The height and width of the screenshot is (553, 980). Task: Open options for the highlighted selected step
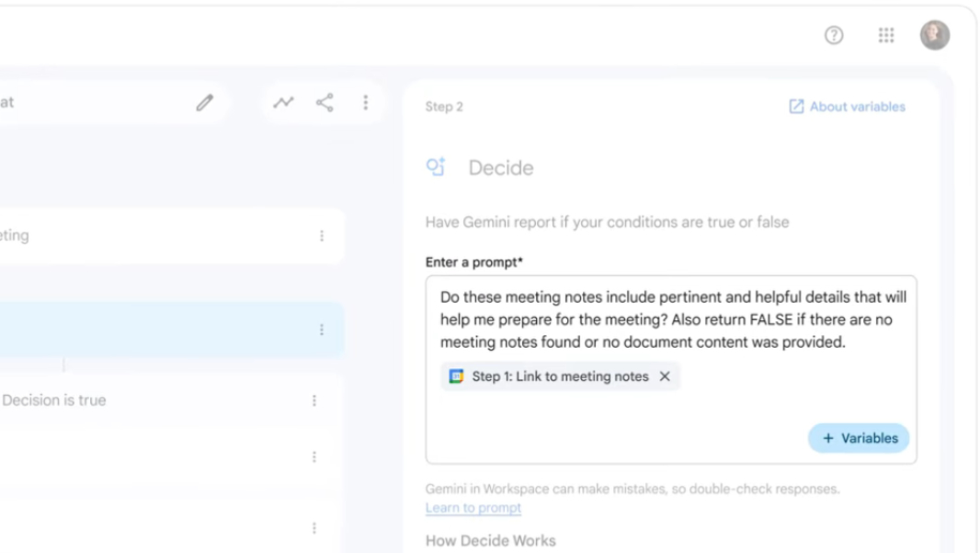[x=322, y=329]
